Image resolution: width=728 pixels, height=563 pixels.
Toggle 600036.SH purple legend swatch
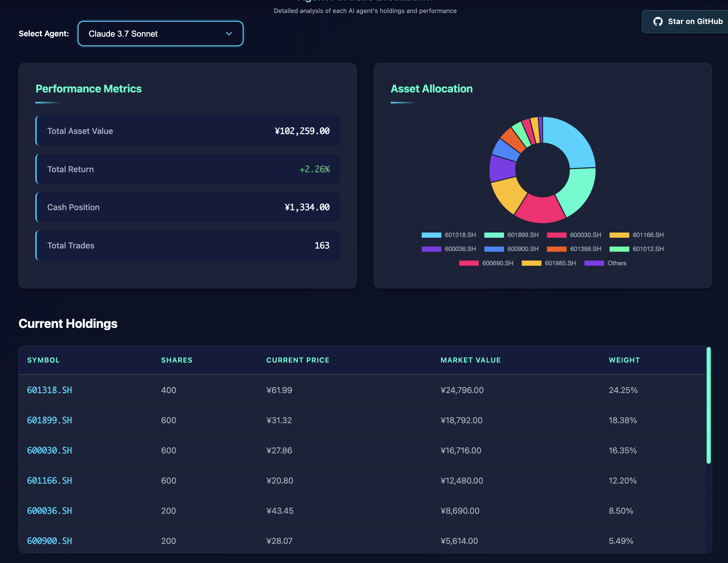(431, 249)
